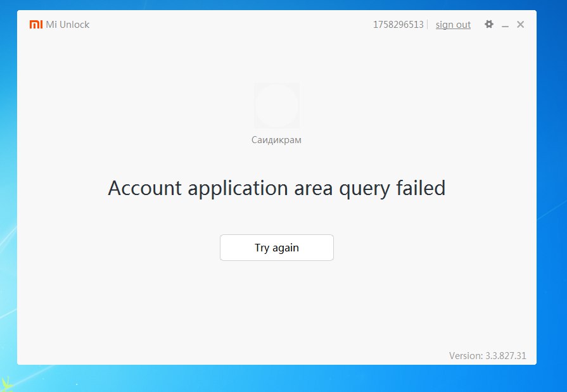This screenshot has width=567, height=392.
Task: Click the Mi Unlock title text
Action: [x=68, y=25]
